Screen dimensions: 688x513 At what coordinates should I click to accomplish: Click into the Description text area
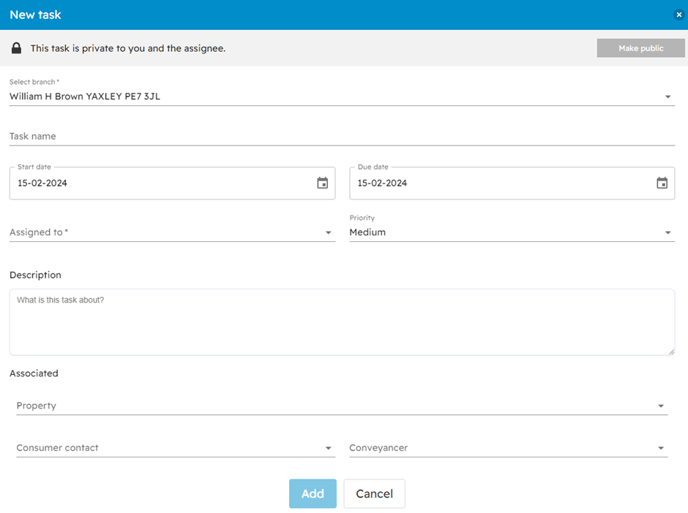point(340,322)
